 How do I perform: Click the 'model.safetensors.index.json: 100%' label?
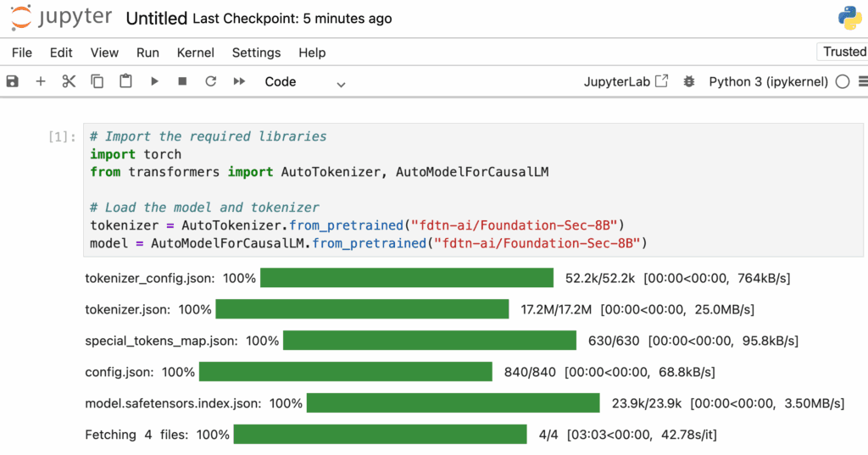click(x=194, y=403)
